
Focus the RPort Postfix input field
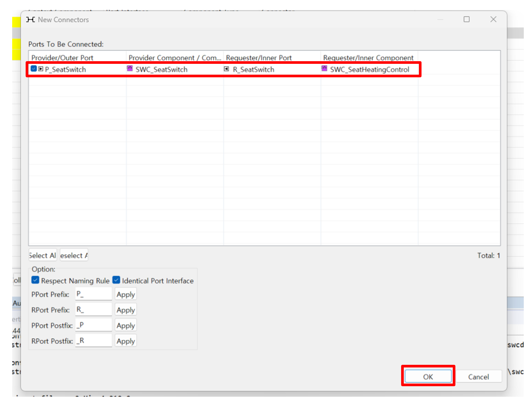click(94, 341)
